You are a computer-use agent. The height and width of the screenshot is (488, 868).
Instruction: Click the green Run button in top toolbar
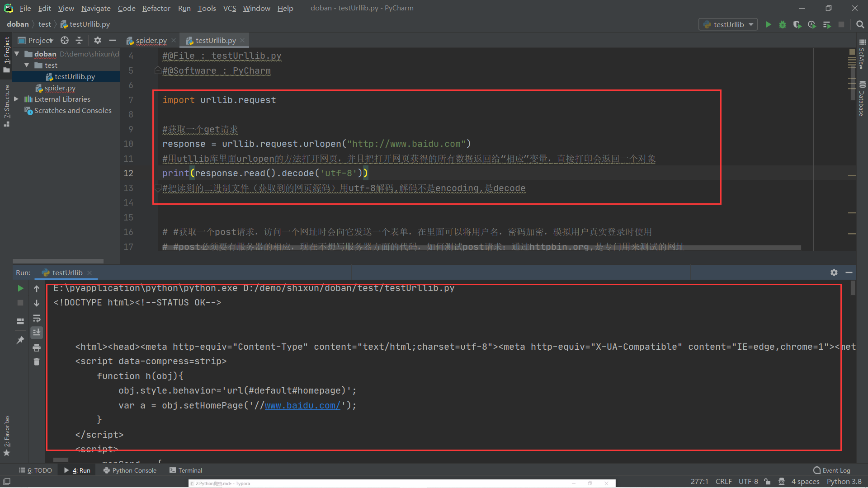tap(768, 24)
